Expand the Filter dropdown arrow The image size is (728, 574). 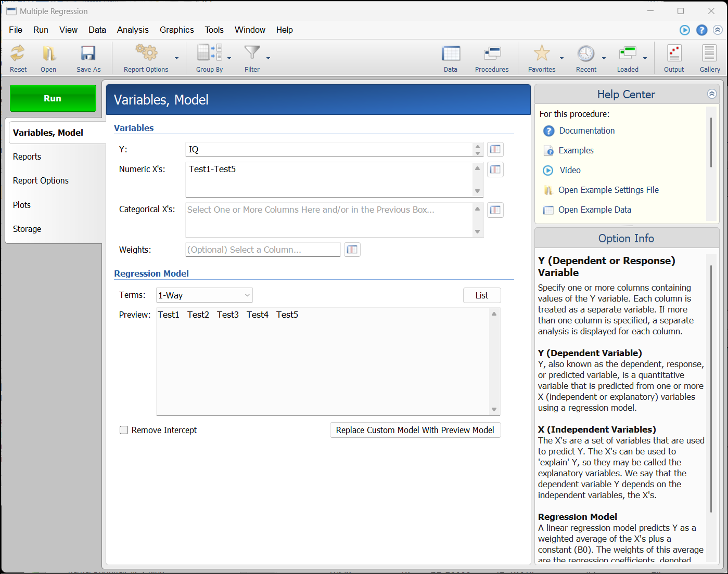[x=268, y=58]
